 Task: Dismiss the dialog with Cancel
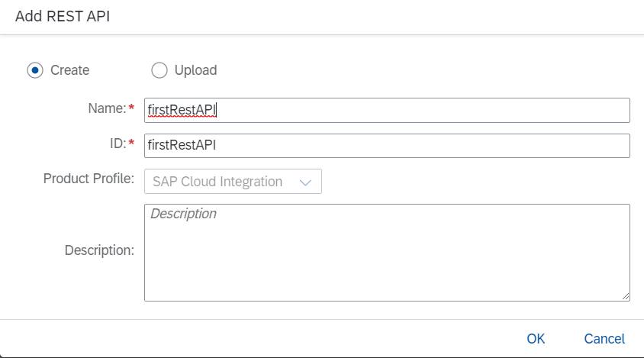(604, 339)
